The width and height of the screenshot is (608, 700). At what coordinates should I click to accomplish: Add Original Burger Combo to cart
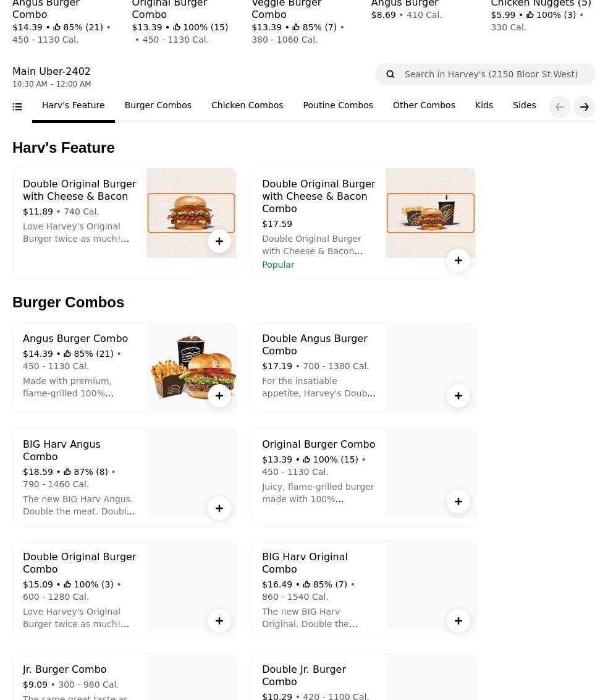[458, 502]
